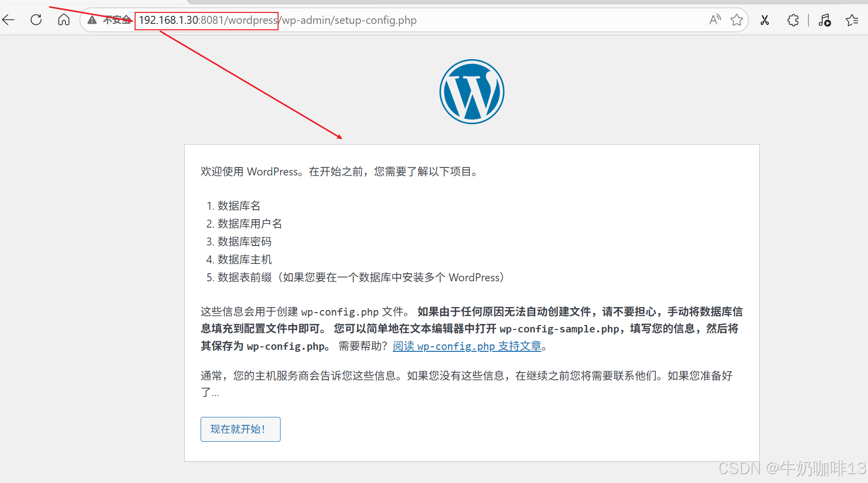This screenshot has height=483, width=868.
Task: Click the not-secure warning triangle icon
Action: [x=92, y=20]
